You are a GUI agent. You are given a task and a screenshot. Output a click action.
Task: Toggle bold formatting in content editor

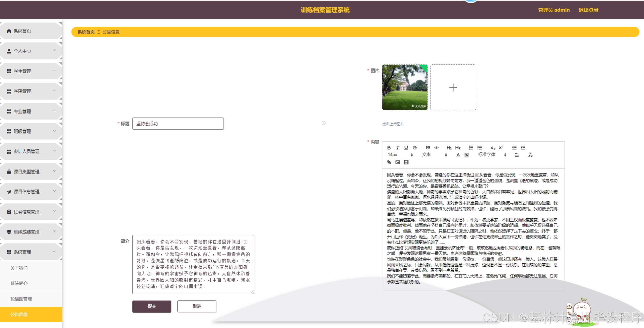(x=389, y=148)
